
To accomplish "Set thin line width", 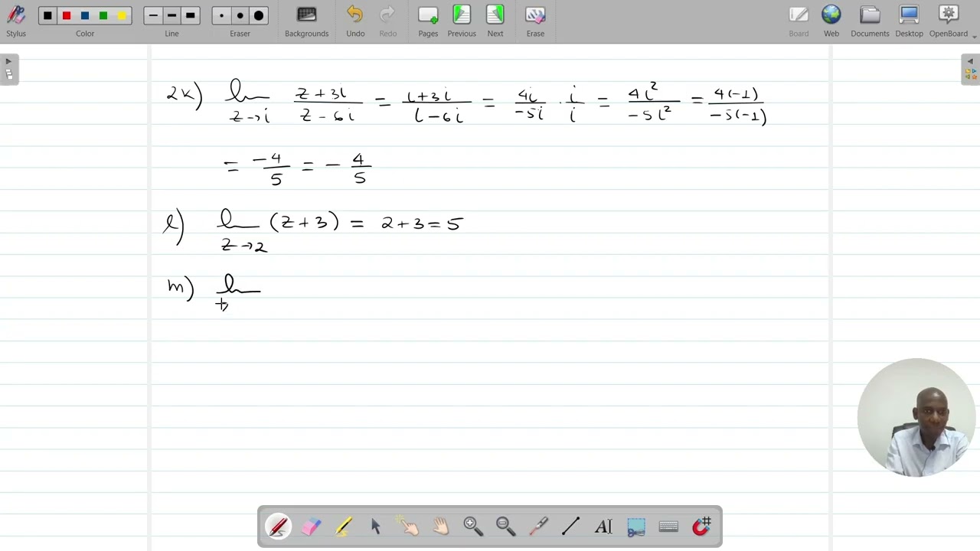I will pos(153,15).
